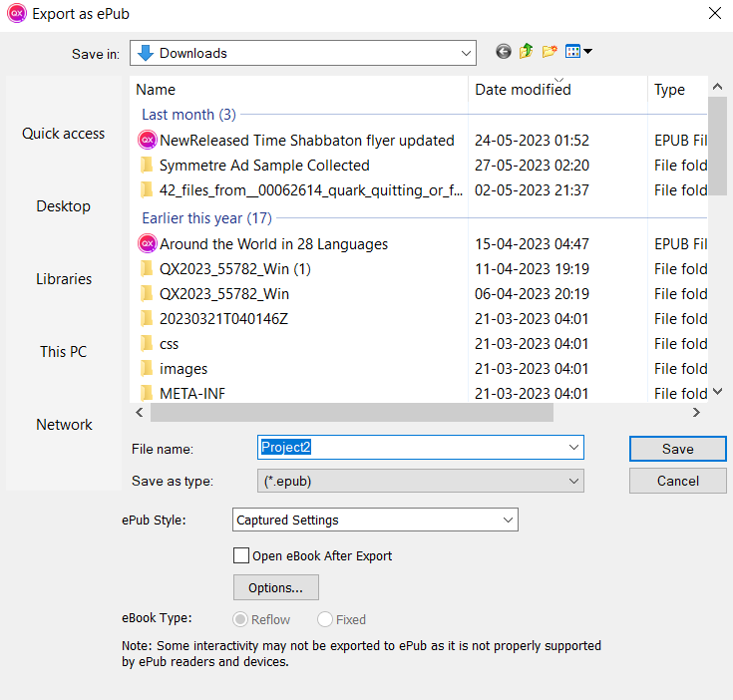Viewport: 733px width, 700px height.
Task: Click folder icon of 20230321T040146Z
Action: pos(147,319)
